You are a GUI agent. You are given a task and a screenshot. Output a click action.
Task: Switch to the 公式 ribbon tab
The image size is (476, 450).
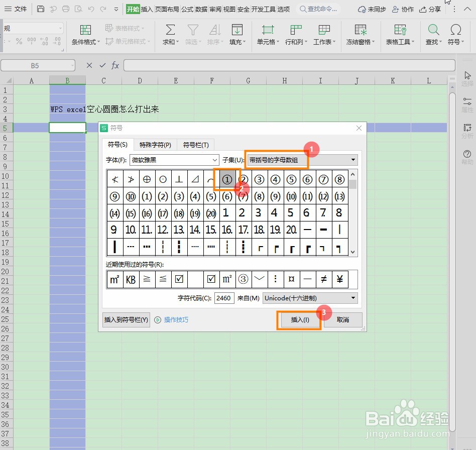pyautogui.click(x=187, y=10)
